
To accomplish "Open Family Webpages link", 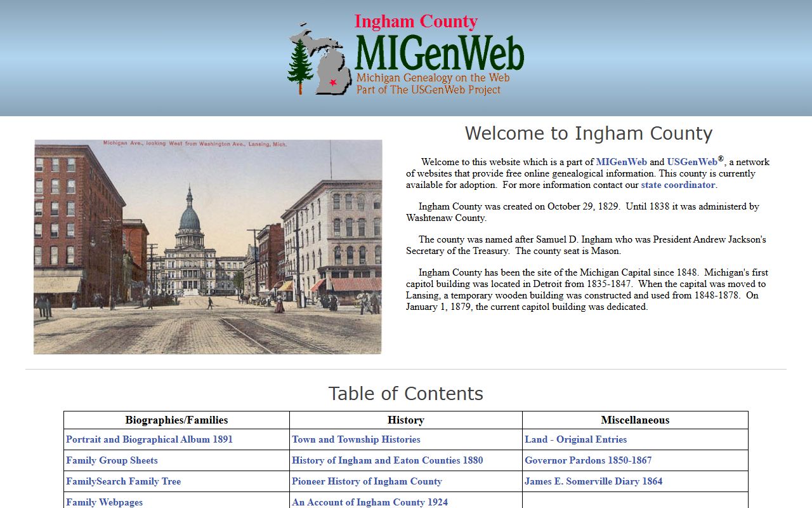I will tap(104, 502).
